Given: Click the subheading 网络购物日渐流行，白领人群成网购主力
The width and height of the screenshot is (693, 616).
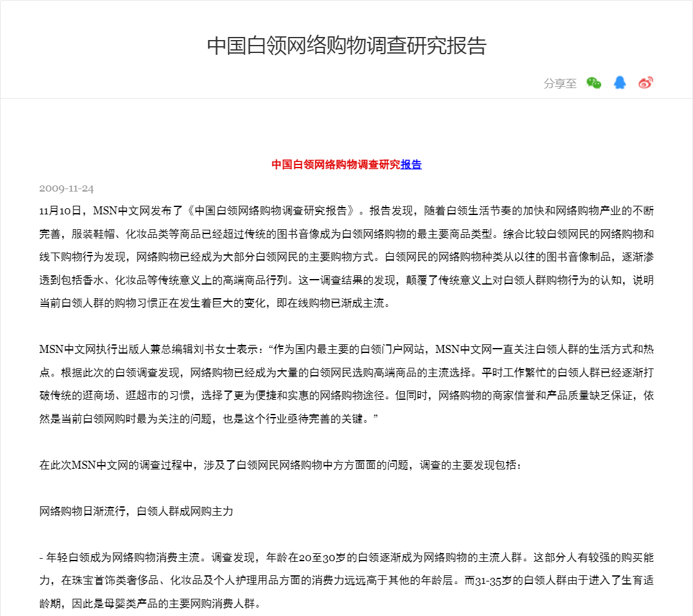Looking at the screenshot, I should 136,511.
